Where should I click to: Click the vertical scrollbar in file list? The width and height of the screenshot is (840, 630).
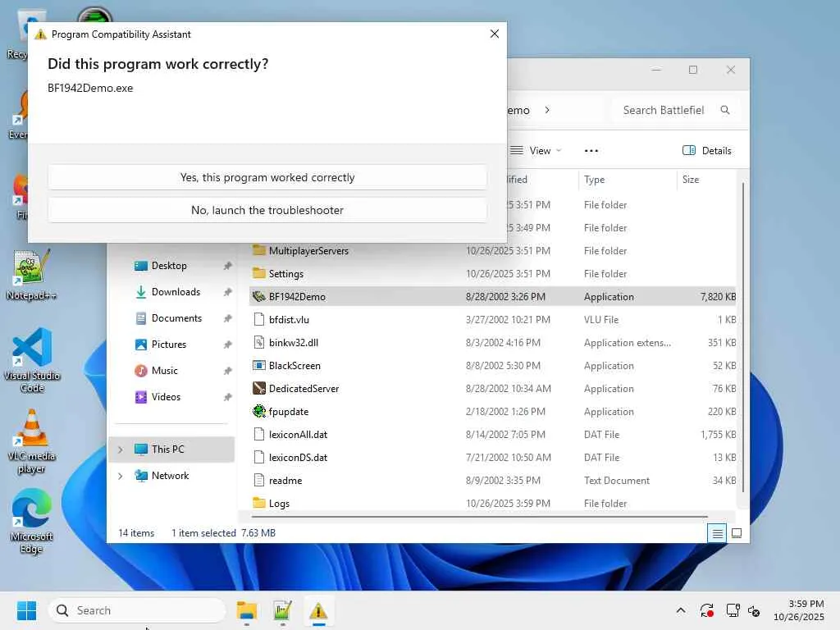click(743, 337)
